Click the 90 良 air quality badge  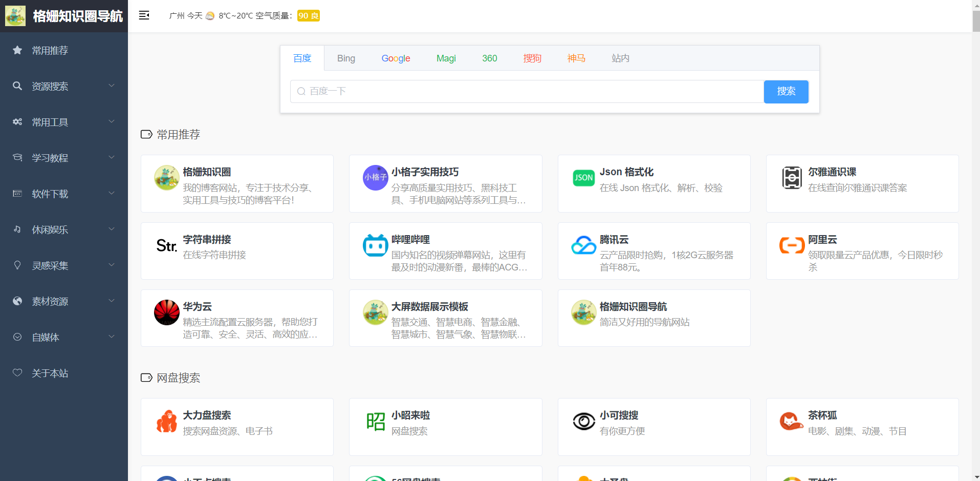click(309, 16)
